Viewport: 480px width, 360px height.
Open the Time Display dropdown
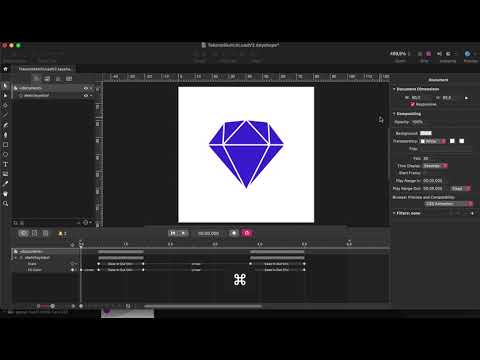(435, 166)
